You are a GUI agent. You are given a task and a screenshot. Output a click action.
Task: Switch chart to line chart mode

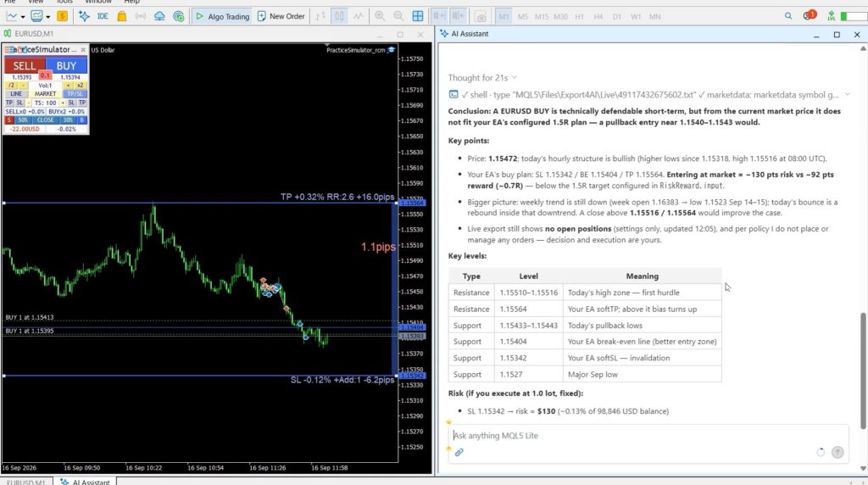(x=359, y=16)
